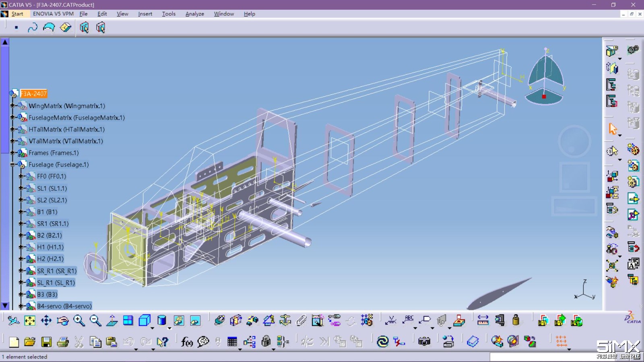
Task: Click the isometric view cube icon
Action: pyautogui.click(x=144, y=321)
